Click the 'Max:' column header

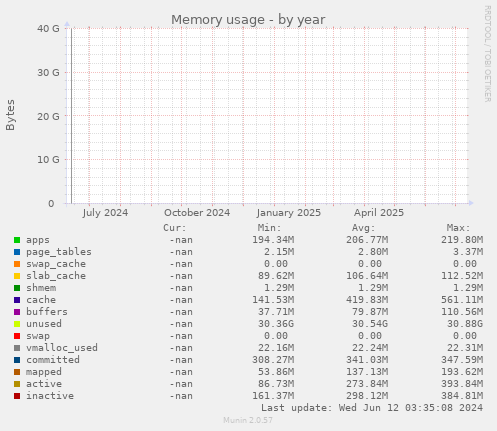[458, 228]
